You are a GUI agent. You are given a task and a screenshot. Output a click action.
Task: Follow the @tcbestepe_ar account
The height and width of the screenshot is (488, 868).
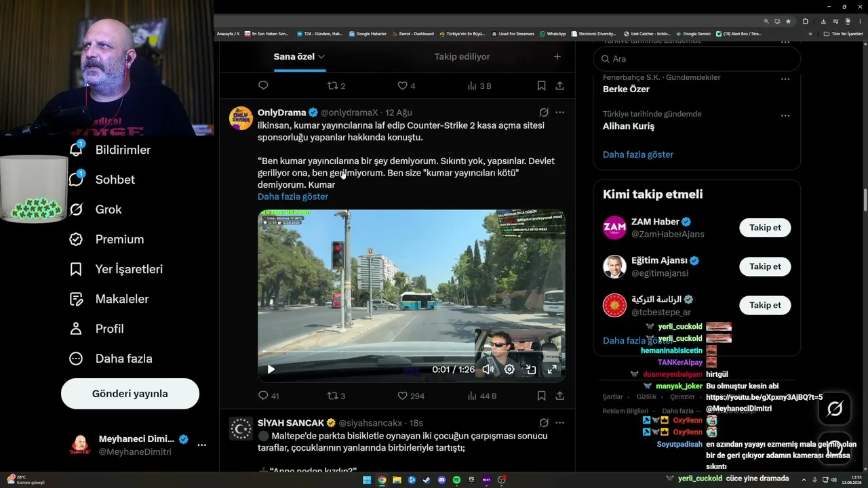(765, 305)
